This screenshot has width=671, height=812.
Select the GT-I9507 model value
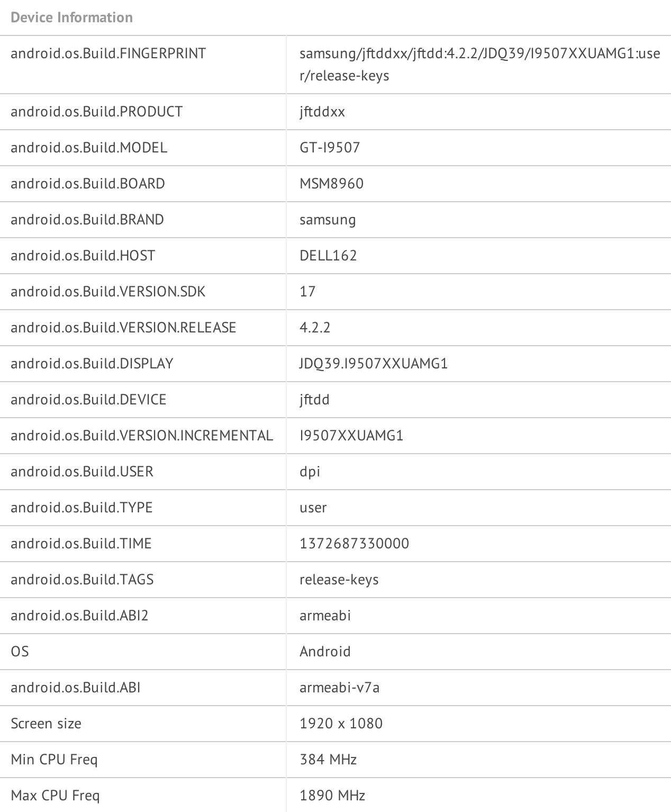coord(330,148)
